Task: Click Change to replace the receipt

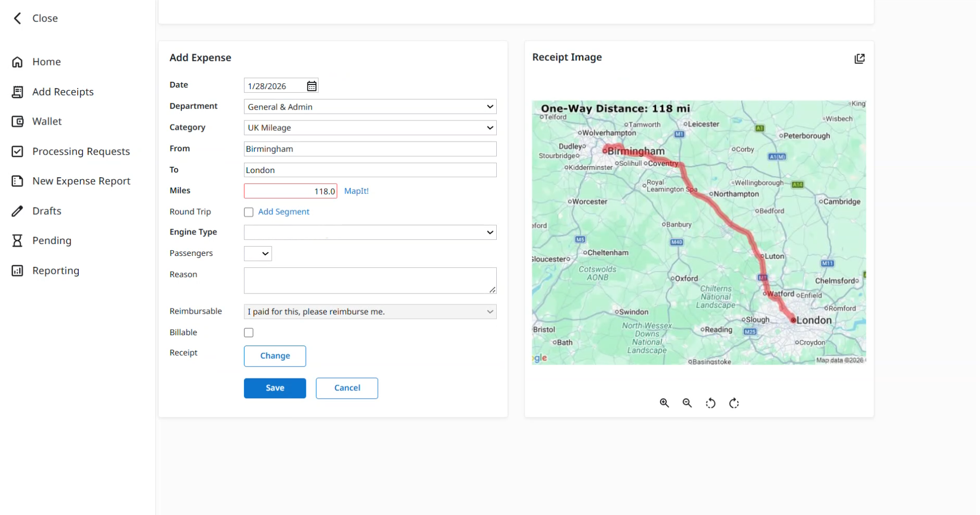Action: 275,355
